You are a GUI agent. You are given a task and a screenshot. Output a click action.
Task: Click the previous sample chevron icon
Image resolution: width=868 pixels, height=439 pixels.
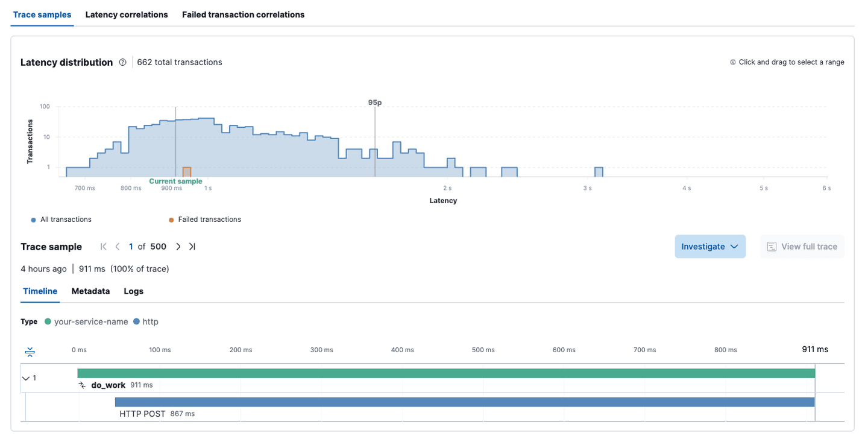click(117, 246)
